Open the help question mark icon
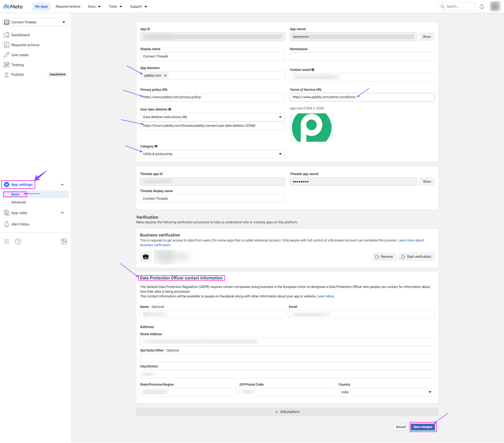504x443 pixels. coord(18,241)
